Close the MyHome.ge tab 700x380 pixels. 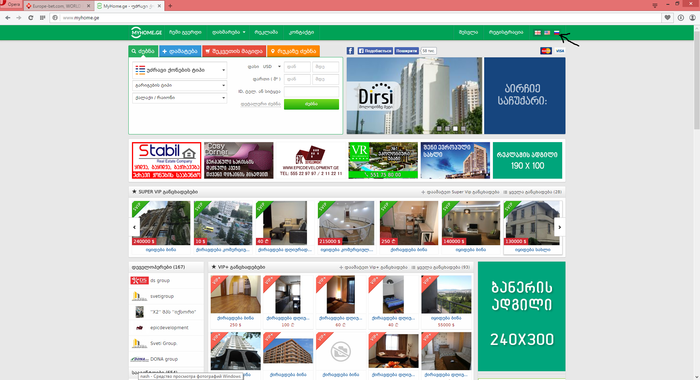159,6
